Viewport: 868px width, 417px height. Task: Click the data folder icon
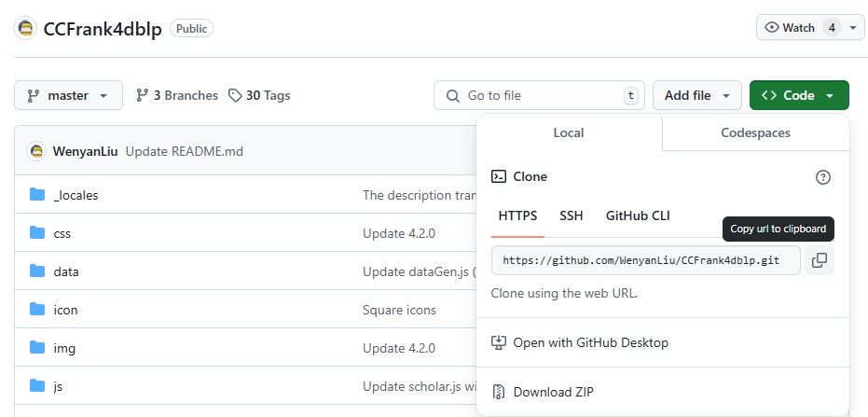click(x=37, y=271)
